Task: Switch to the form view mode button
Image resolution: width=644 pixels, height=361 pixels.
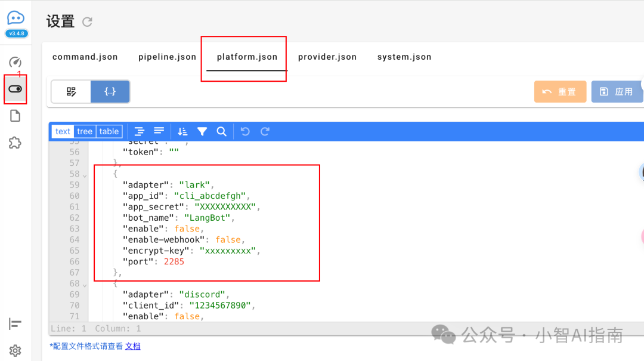Action: coord(71,92)
